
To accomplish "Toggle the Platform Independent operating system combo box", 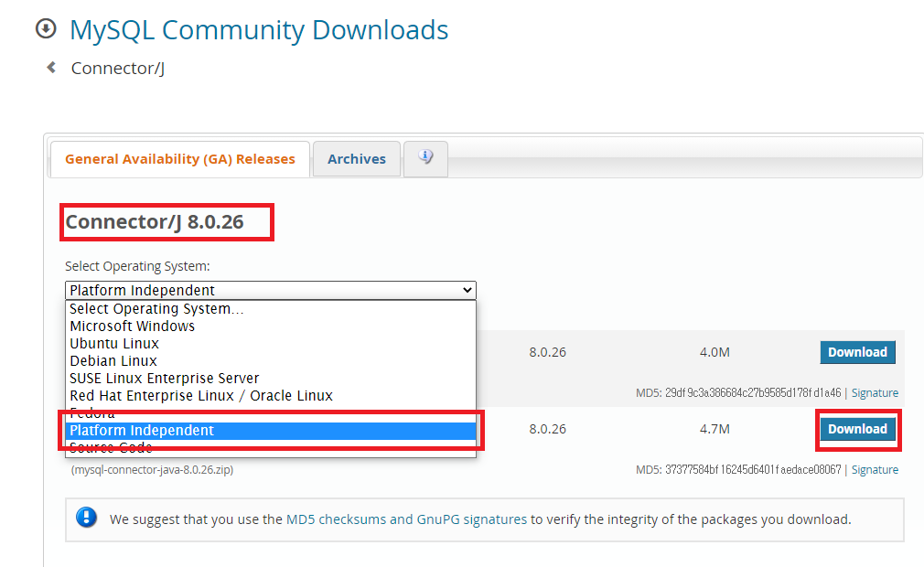I will click(x=271, y=290).
